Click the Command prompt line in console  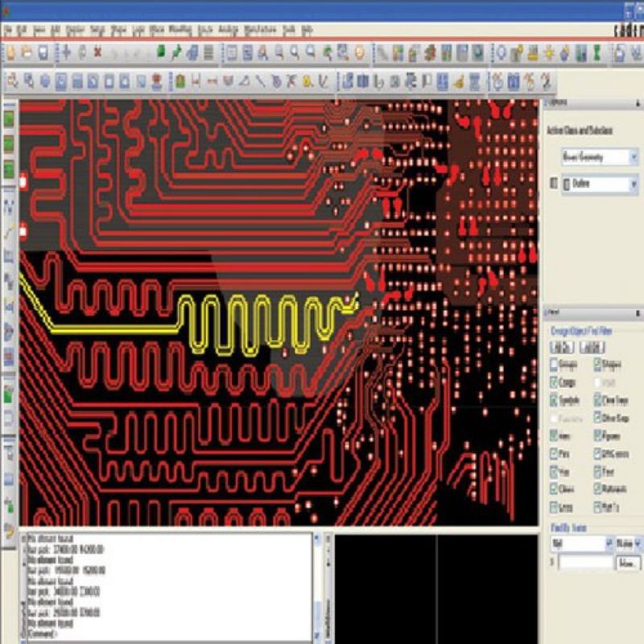click(41, 634)
